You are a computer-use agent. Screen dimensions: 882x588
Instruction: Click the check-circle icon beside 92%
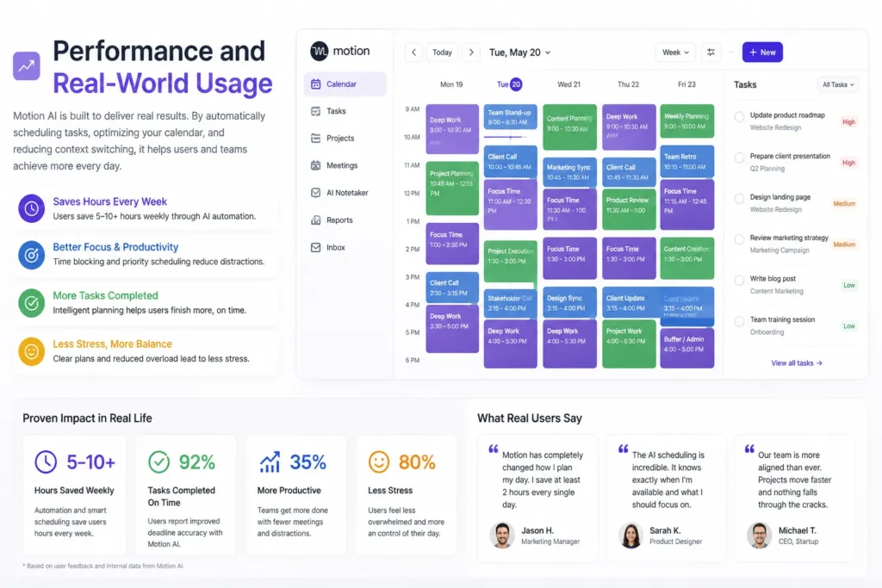pos(159,462)
